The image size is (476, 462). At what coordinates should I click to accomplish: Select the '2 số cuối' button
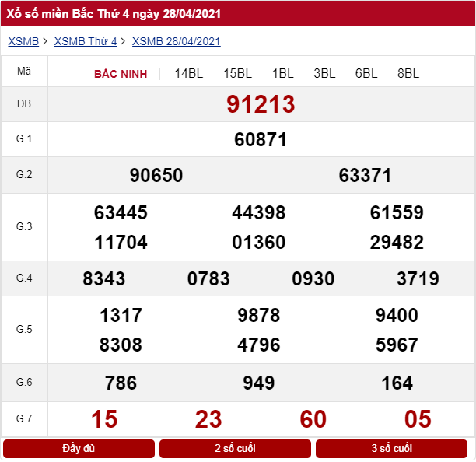[x=235, y=448]
